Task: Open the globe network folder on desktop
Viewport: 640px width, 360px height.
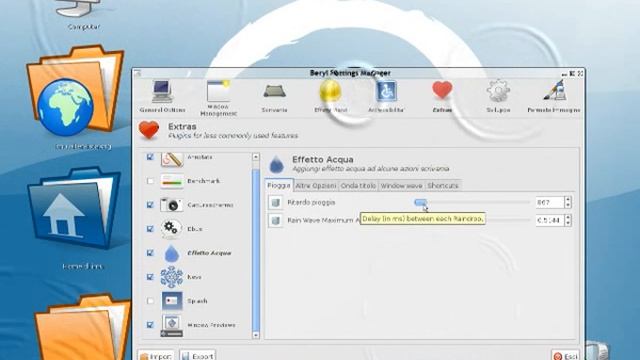Action: point(76,92)
